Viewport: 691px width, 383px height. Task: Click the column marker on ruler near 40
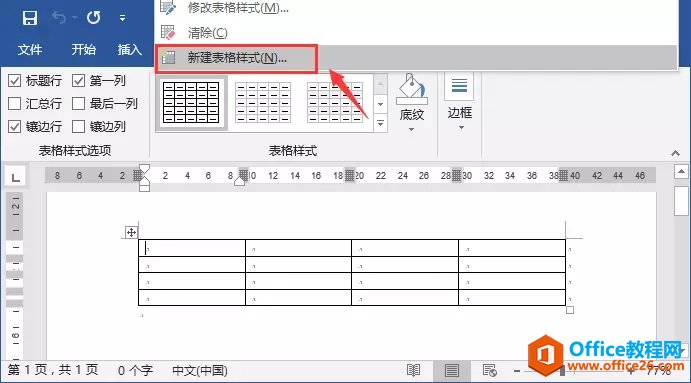[563, 175]
